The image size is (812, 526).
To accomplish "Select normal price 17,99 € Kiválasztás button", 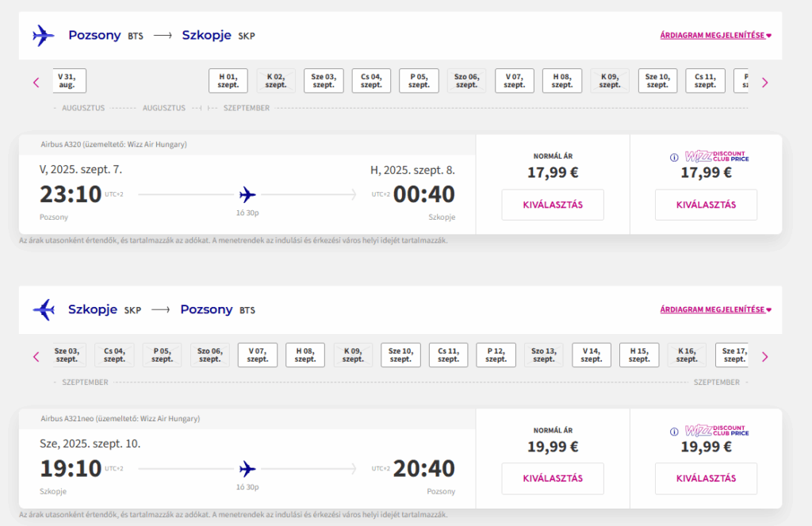I will tap(553, 205).
